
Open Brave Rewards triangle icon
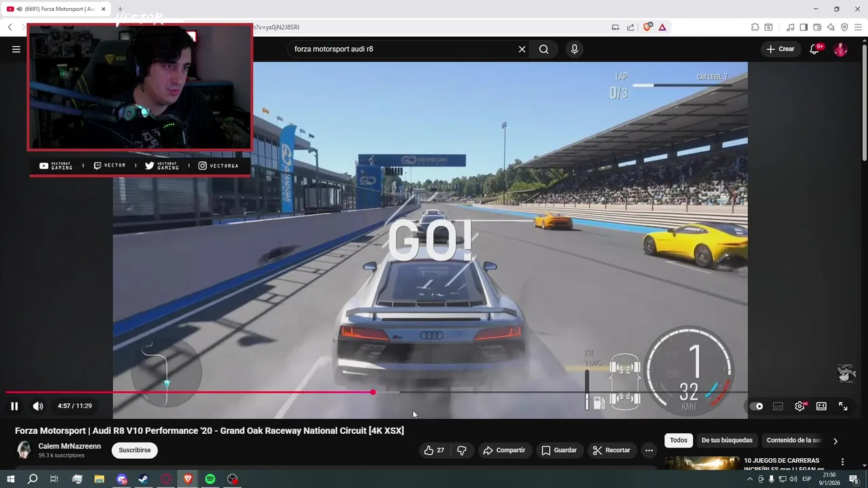662,27
